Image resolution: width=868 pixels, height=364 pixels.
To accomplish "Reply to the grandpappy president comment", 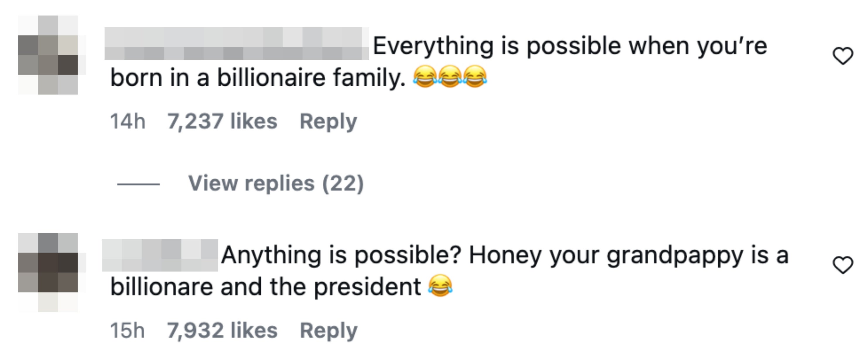I will click(328, 331).
